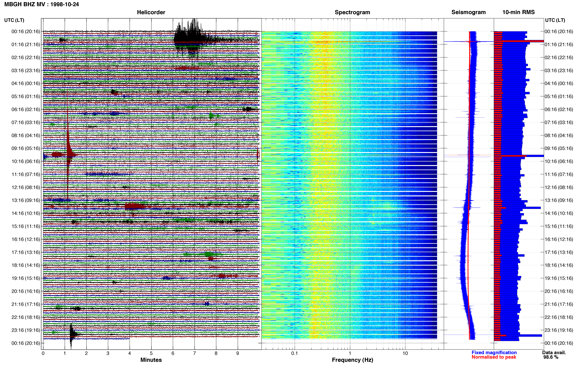The height and width of the screenshot is (368, 588).
Task: Click the '1' frequency tick label
Action: [x=350, y=353]
